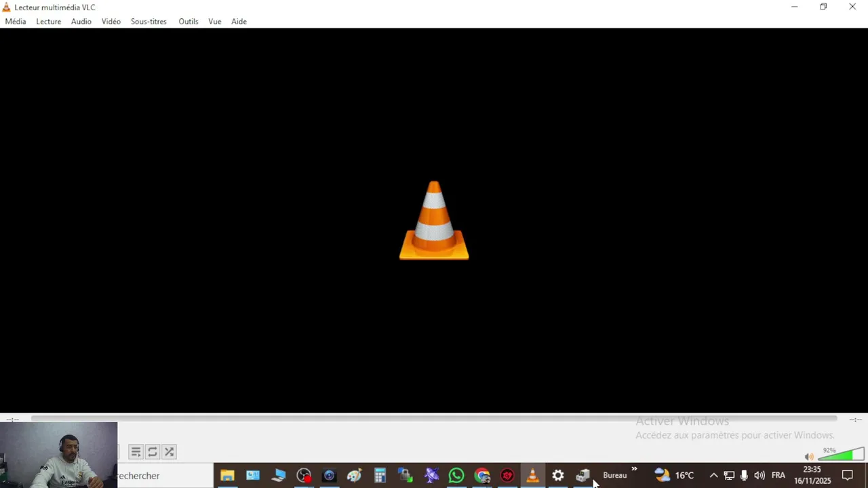Open the network status tray icon
The image size is (868, 488).
pos(729,476)
